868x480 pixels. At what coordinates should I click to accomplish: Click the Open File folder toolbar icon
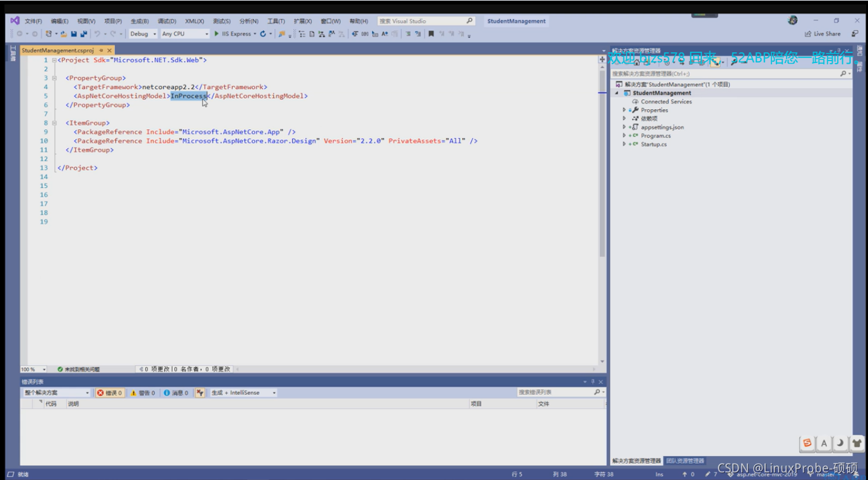tap(64, 34)
